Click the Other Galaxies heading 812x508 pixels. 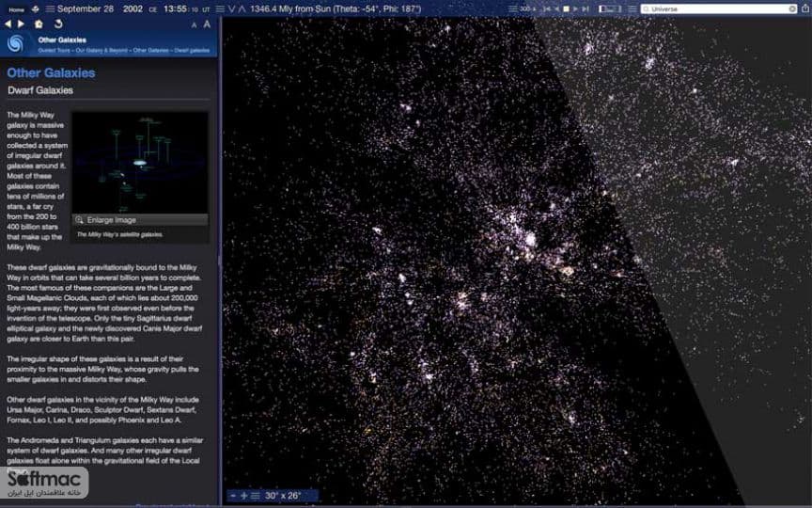click(x=52, y=73)
